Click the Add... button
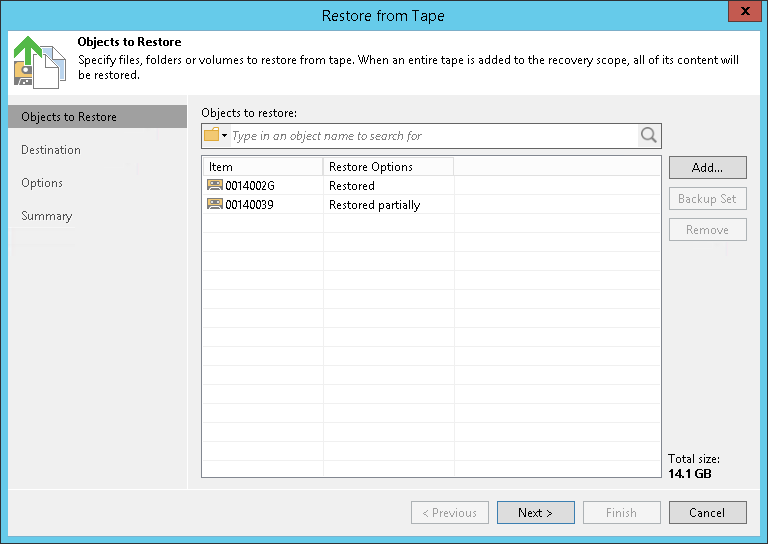The width and height of the screenshot is (768, 544). coord(708,167)
